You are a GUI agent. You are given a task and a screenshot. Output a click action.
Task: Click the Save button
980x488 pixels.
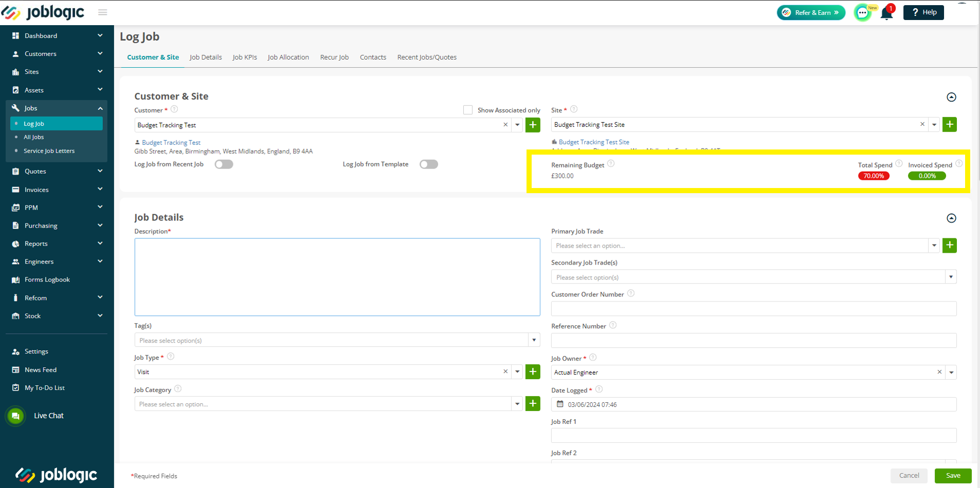(x=953, y=476)
